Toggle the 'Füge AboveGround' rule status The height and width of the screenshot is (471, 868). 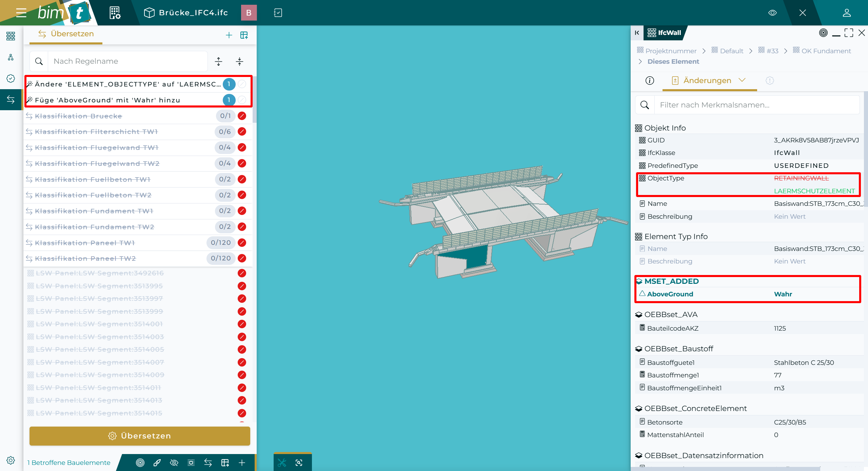pyautogui.click(x=242, y=100)
